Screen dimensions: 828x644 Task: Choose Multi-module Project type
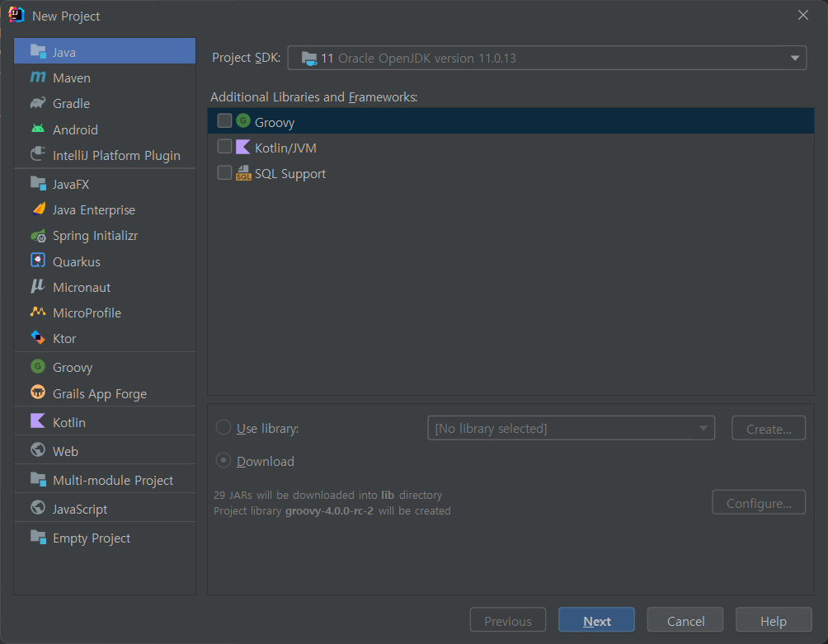105,481
